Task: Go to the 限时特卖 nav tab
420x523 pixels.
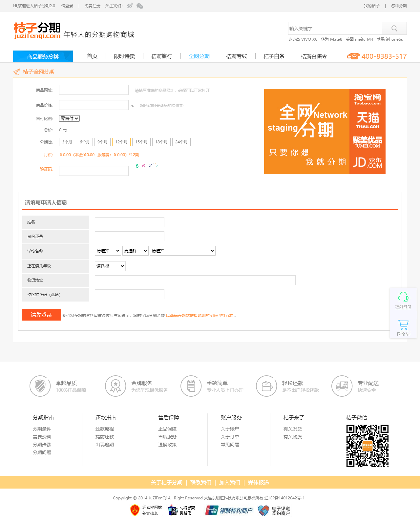Action: pyautogui.click(x=124, y=56)
